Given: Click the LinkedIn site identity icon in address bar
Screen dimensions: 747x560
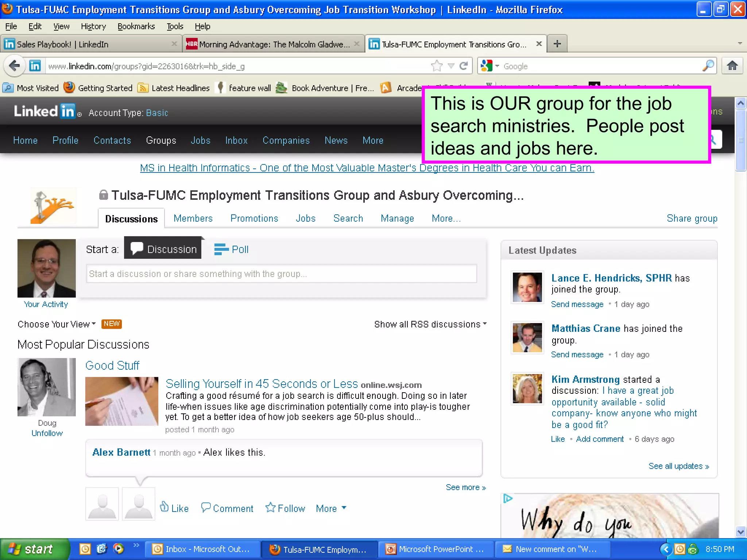Looking at the screenshot, I should 35,66.
